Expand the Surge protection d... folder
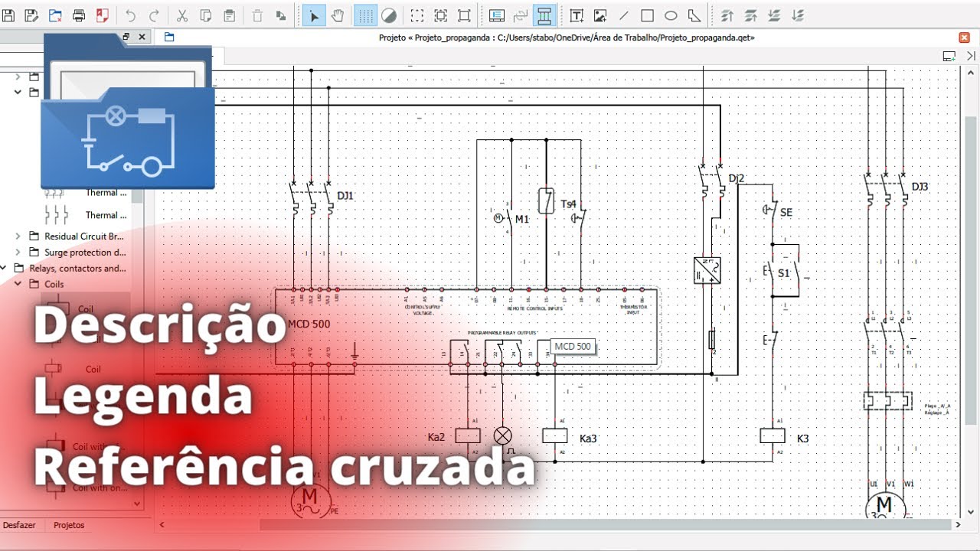The image size is (980, 551). tap(18, 253)
